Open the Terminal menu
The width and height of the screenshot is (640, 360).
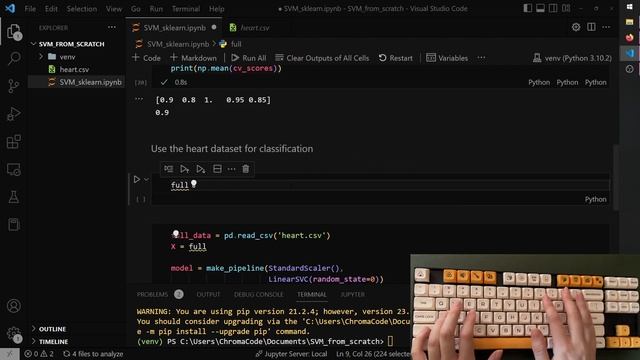click(x=186, y=9)
